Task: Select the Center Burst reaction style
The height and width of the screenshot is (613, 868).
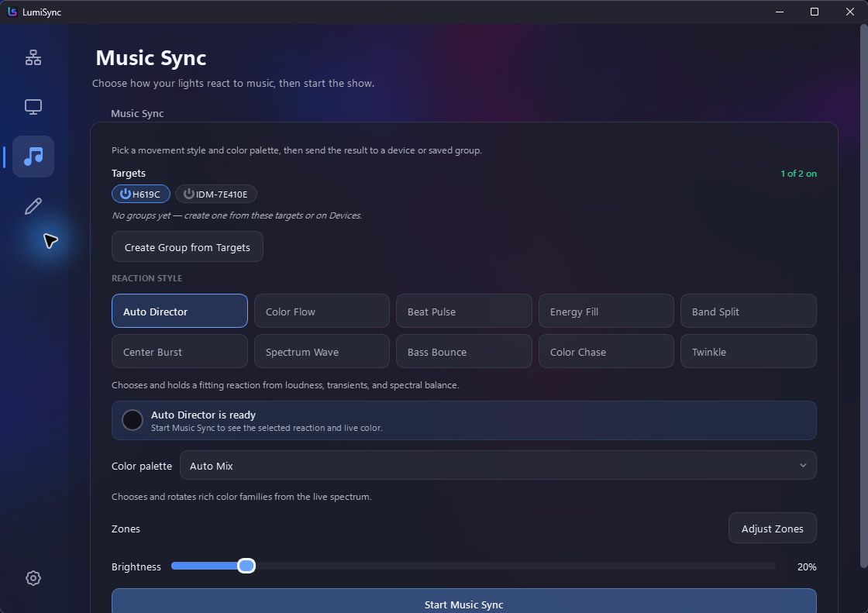Action: pyautogui.click(x=179, y=352)
